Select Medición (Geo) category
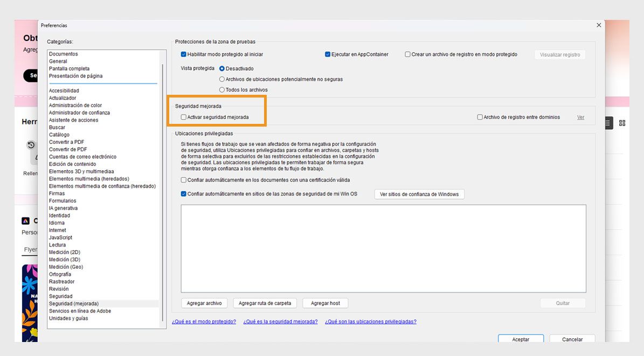Image resolution: width=644 pixels, height=356 pixels. (66, 267)
